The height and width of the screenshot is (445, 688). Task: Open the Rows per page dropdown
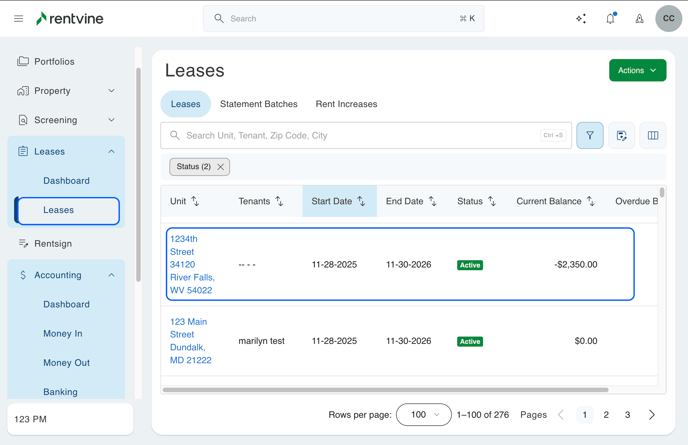[x=424, y=415]
